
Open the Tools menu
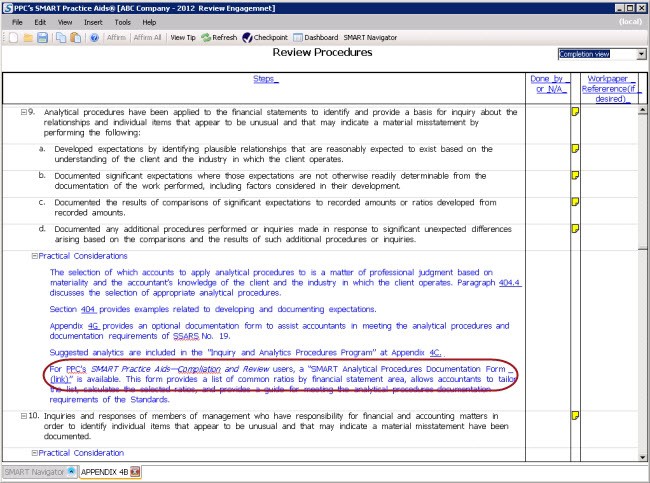coord(122,21)
